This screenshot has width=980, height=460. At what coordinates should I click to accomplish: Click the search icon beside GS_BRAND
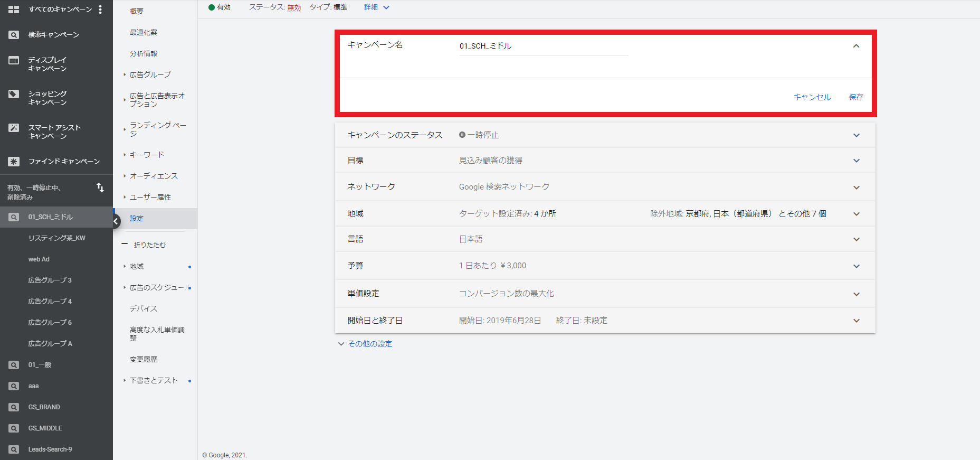pos(14,407)
